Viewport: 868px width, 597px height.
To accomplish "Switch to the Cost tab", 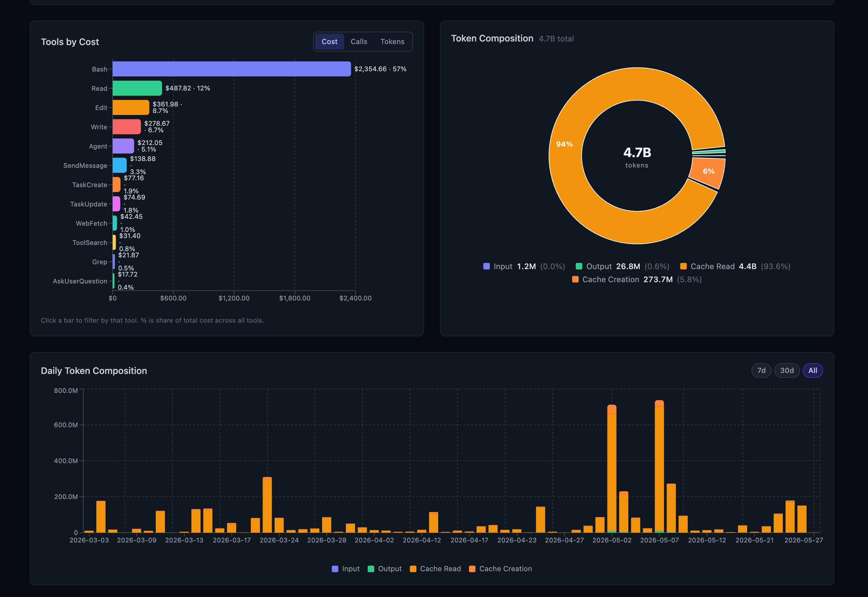I will click(x=329, y=41).
